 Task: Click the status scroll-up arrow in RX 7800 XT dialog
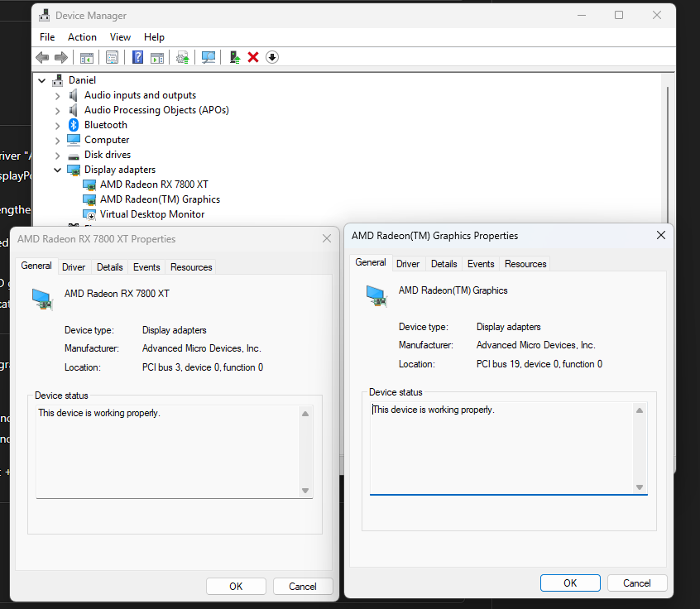305,414
